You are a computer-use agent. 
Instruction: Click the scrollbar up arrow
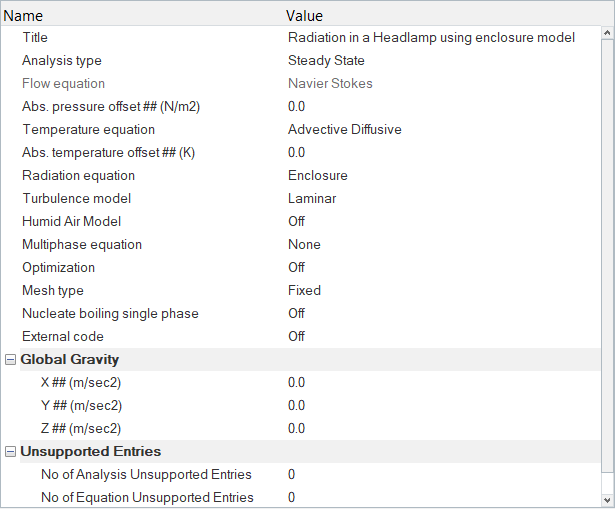(606, 35)
